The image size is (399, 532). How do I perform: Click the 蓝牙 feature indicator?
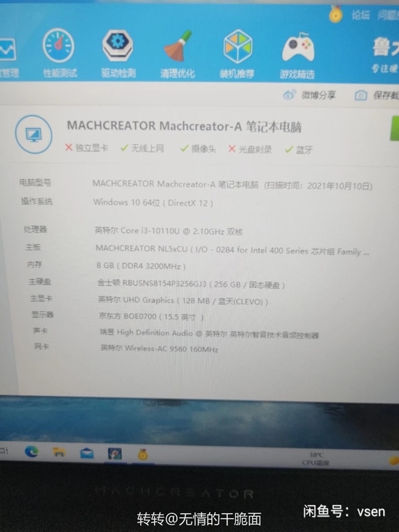[299, 150]
